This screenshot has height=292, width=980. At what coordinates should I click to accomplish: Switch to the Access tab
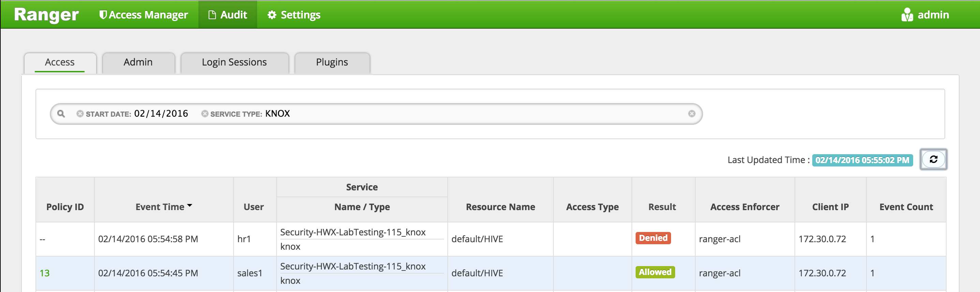point(60,62)
